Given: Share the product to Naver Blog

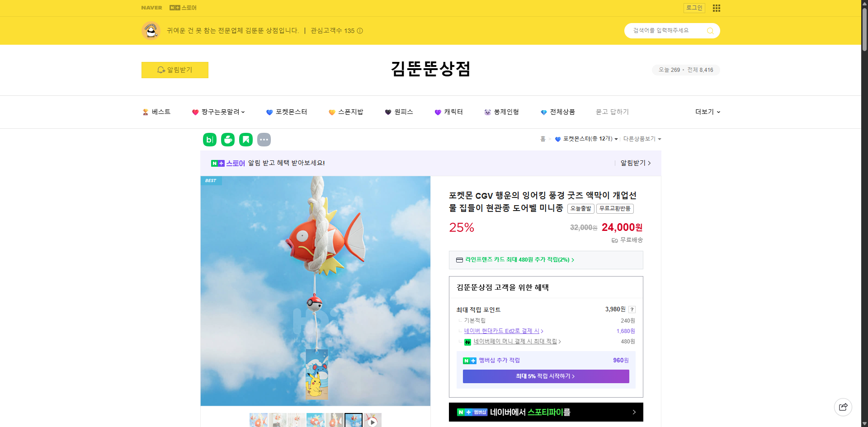Looking at the screenshot, I should (x=209, y=140).
